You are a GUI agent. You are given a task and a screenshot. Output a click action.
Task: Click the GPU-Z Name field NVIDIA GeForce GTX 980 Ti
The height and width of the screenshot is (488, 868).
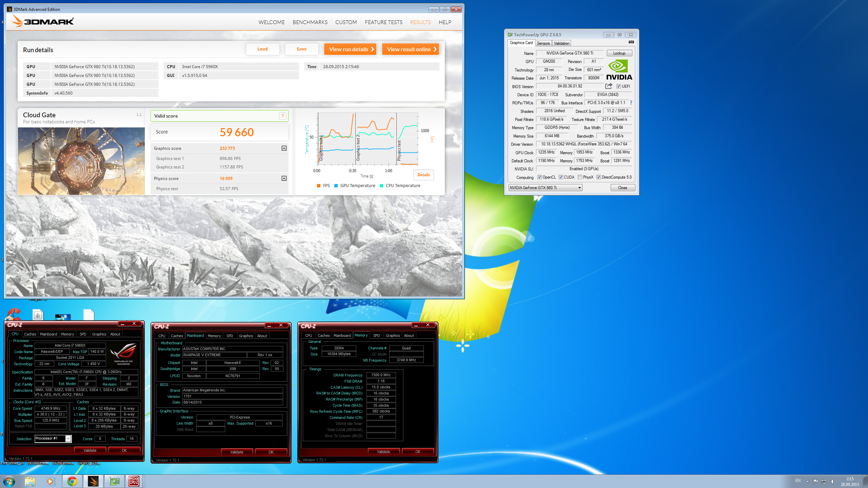pyautogui.click(x=570, y=53)
